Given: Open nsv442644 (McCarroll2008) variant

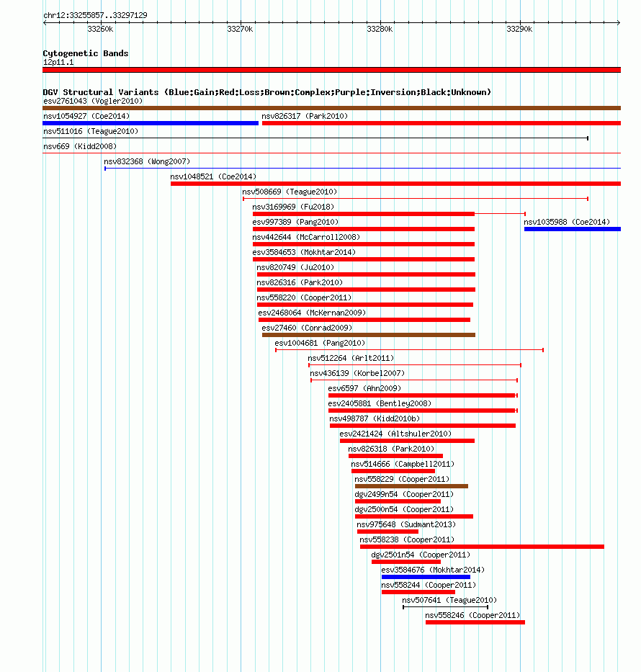Looking at the screenshot, I should (306, 238).
